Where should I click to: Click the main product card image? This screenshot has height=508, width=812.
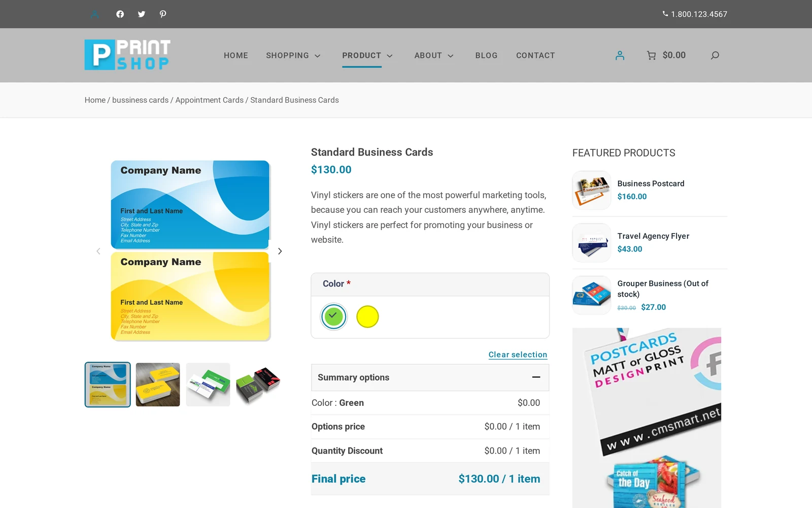pos(190,250)
